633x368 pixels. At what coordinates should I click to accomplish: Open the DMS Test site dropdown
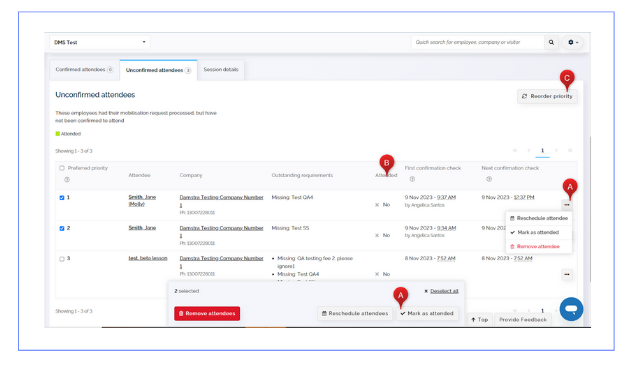coord(100,42)
